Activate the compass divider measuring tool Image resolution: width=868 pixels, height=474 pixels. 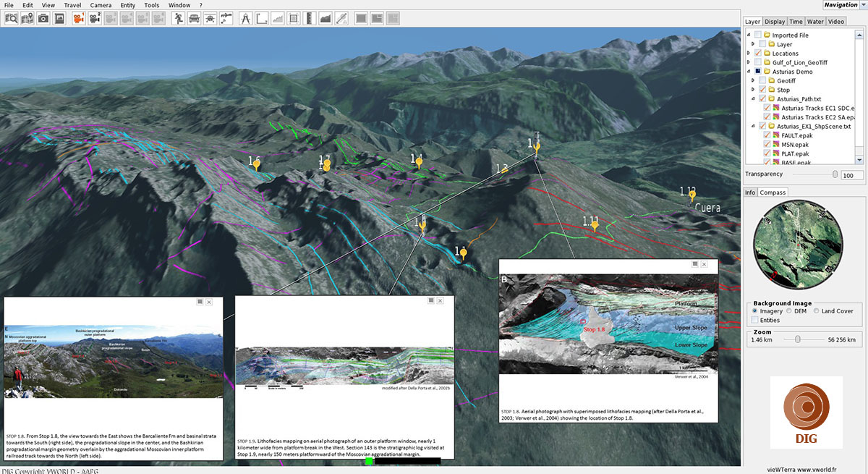[245, 18]
